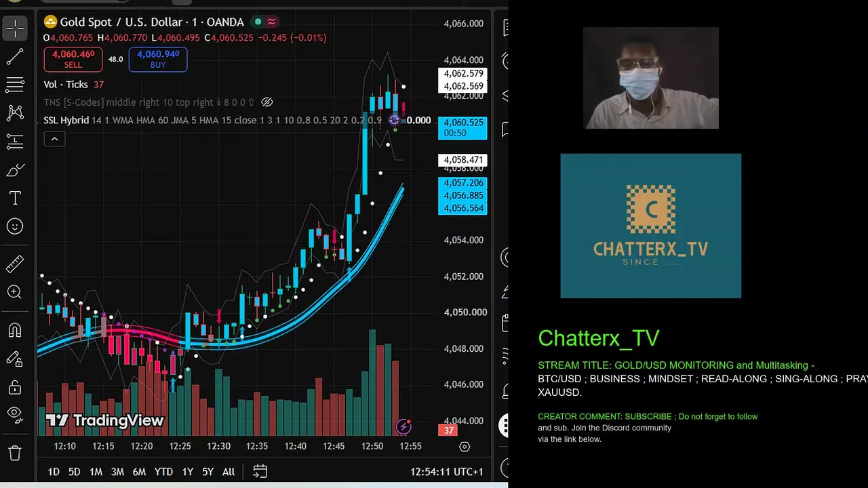The width and height of the screenshot is (868, 488).
Task: Click the green Chatterx_TV heading
Action: point(599,338)
